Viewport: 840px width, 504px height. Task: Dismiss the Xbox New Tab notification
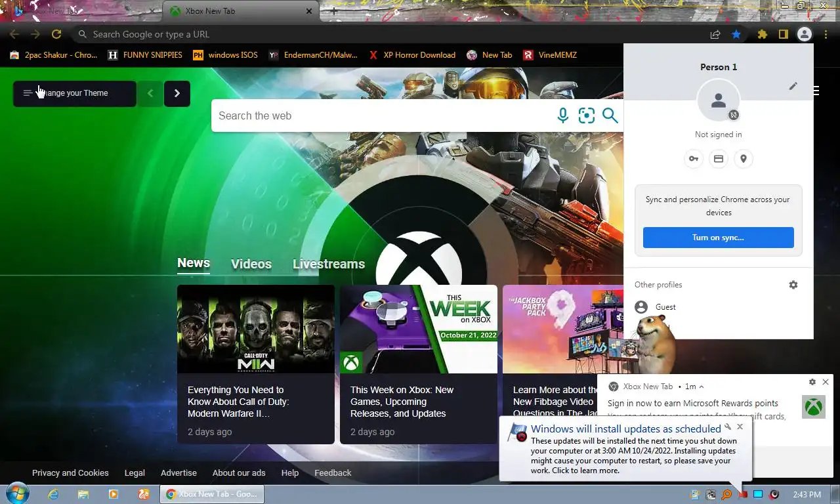point(826,382)
